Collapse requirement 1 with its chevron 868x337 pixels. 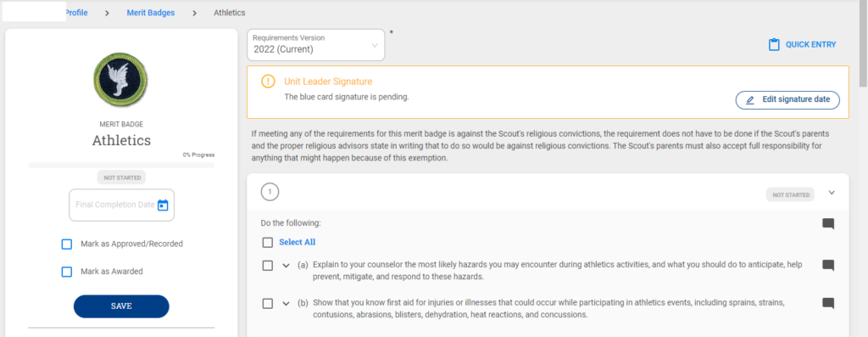pos(832,193)
